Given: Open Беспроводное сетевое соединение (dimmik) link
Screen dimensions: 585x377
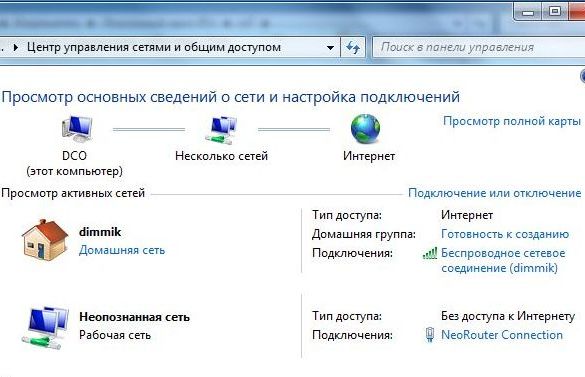Looking at the screenshot, I should point(503,260).
